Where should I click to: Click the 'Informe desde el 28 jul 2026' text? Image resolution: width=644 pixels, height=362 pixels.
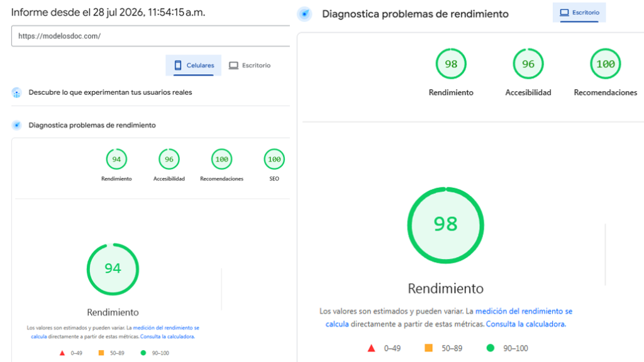(x=108, y=13)
